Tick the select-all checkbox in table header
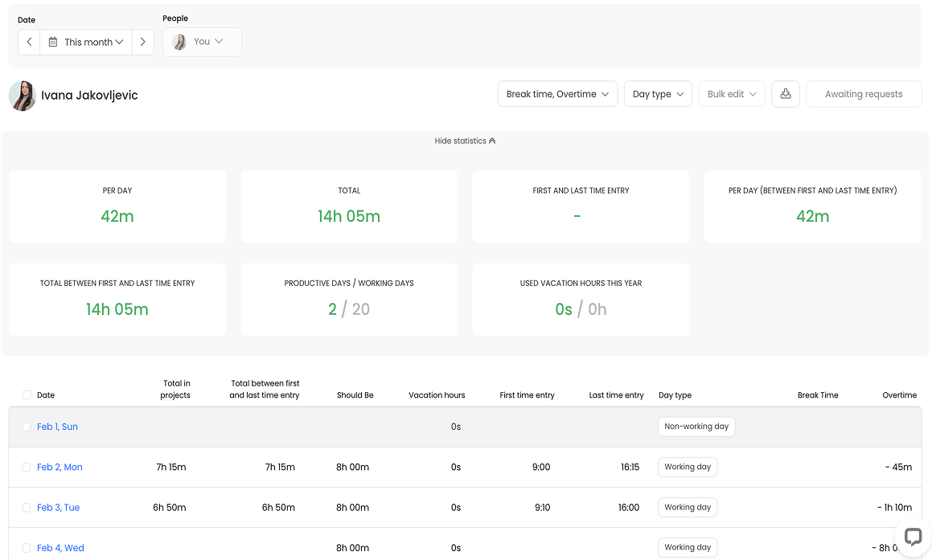The width and height of the screenshot is (932, 560). (27, 395)
